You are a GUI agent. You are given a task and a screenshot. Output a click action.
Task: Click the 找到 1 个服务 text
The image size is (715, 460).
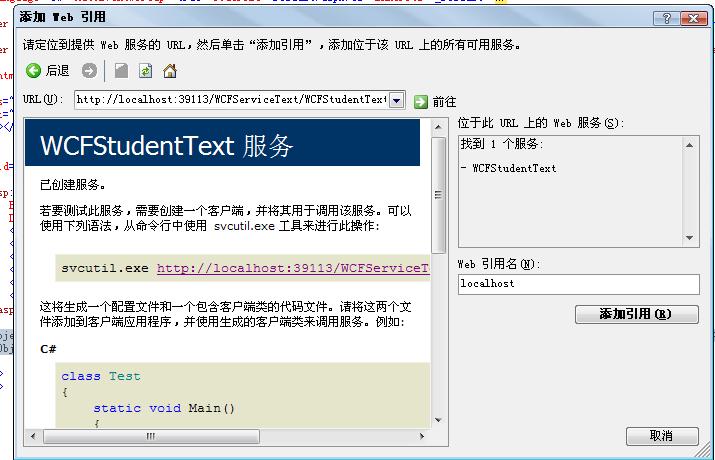(x=502, y=144)
